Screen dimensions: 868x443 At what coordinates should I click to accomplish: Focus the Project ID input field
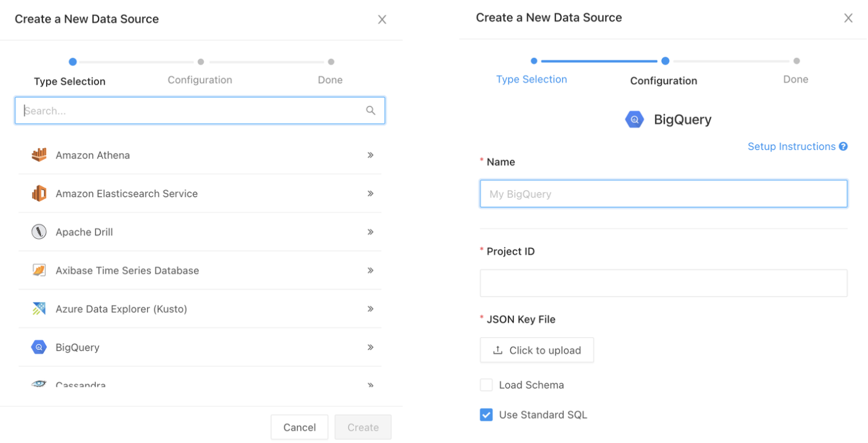click(664, 283)
